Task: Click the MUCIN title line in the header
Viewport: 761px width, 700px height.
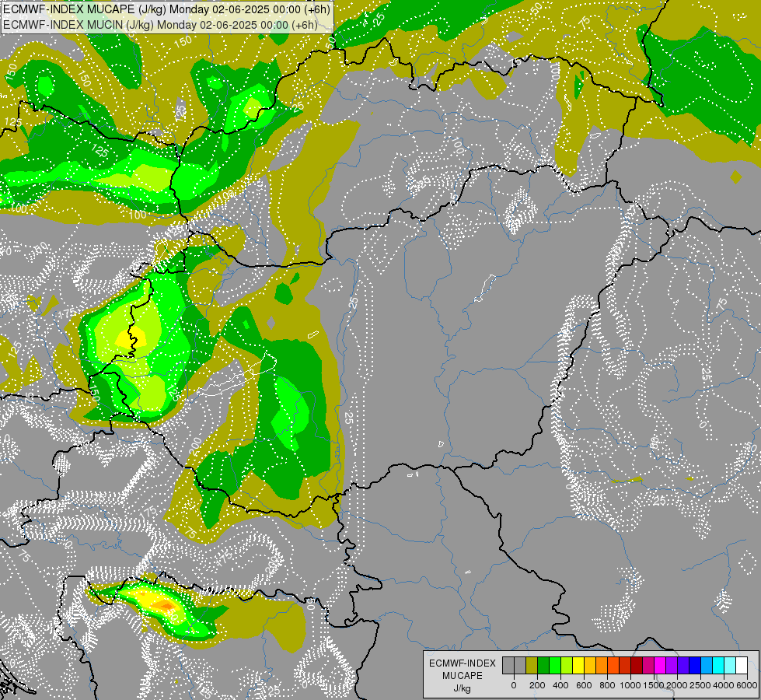Action: coord(160,25)
